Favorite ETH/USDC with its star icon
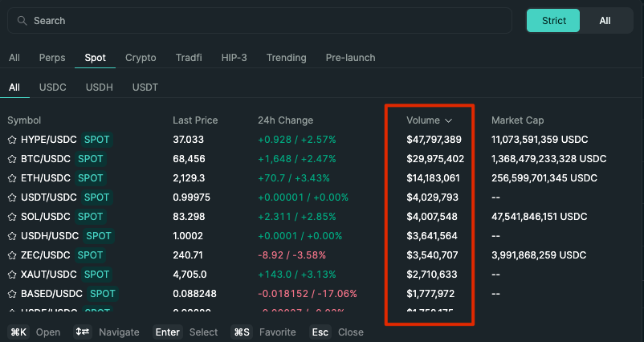 [x=12, y=178]
